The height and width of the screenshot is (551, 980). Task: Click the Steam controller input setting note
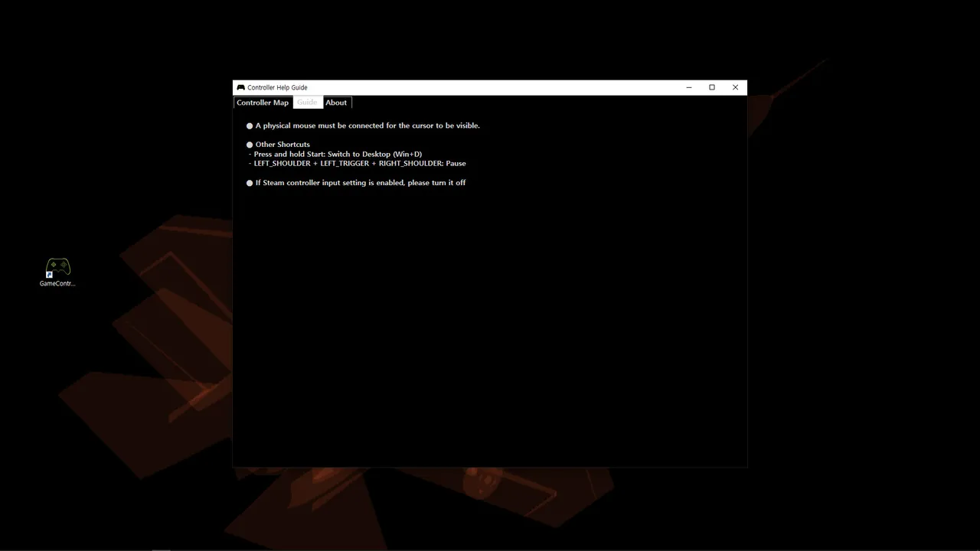(x=356, y=183)
